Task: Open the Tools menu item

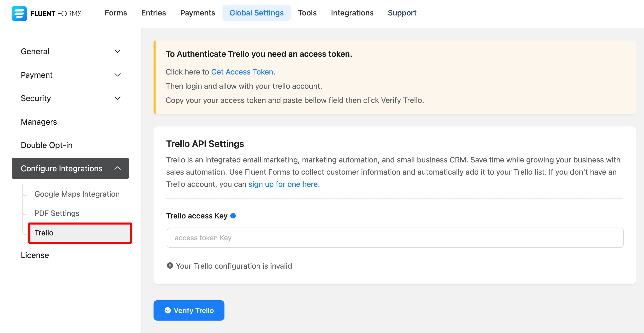Action: tap(307, 13)
